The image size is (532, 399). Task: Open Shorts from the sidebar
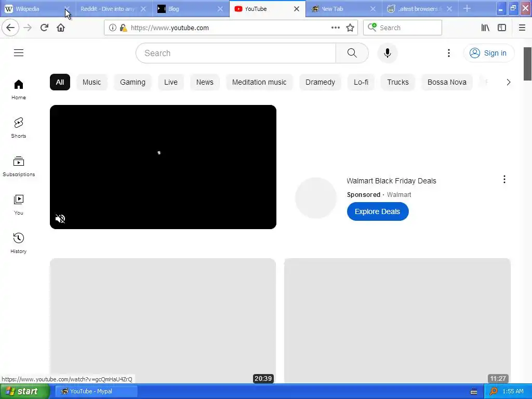pyautogui.click(x=19, y=128)
